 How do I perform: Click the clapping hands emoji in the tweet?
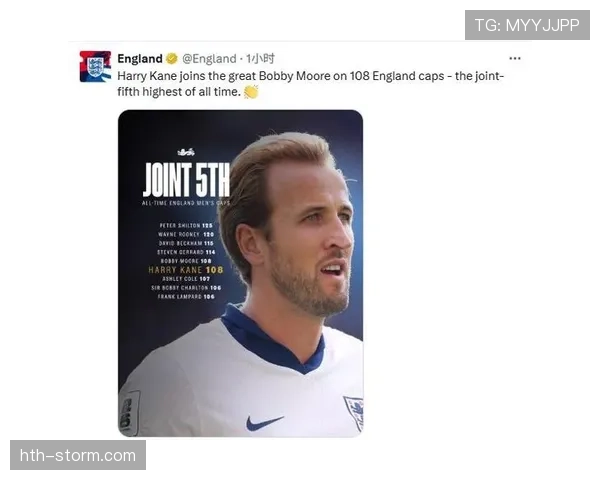(x=251, y=92)
